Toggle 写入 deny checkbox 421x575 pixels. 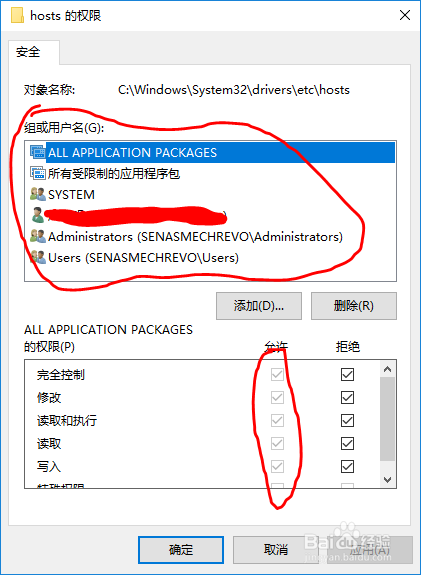(x=347, y=466)
